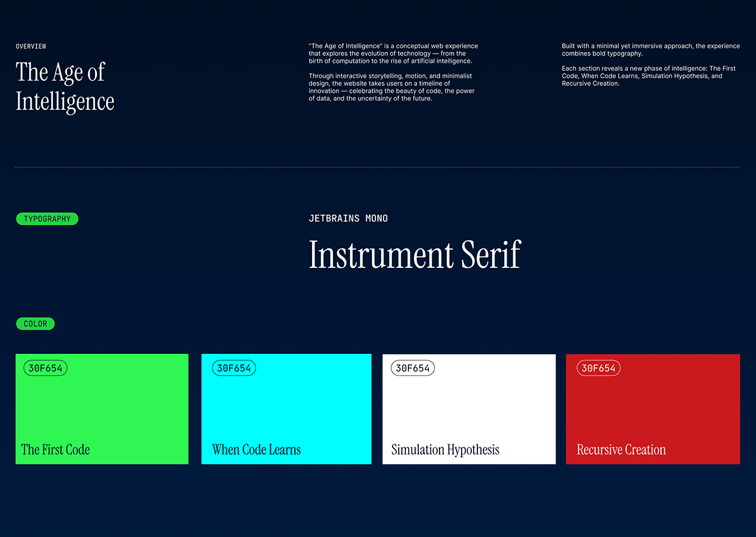Image resolution: width=756 pixels, height=537 pixels.
Task: Click the green TYPOGRAPHY badge
Action: click(47, 219)
